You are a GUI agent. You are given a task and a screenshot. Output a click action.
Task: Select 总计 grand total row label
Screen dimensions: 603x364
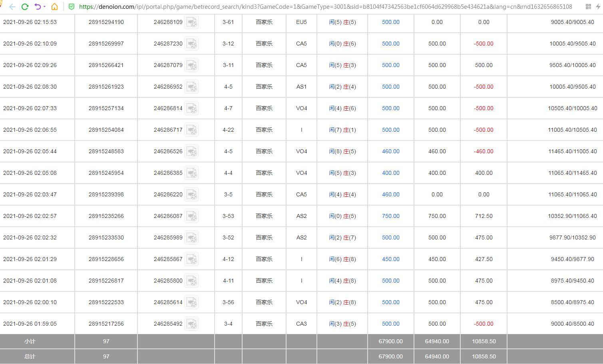coord(30,357)
